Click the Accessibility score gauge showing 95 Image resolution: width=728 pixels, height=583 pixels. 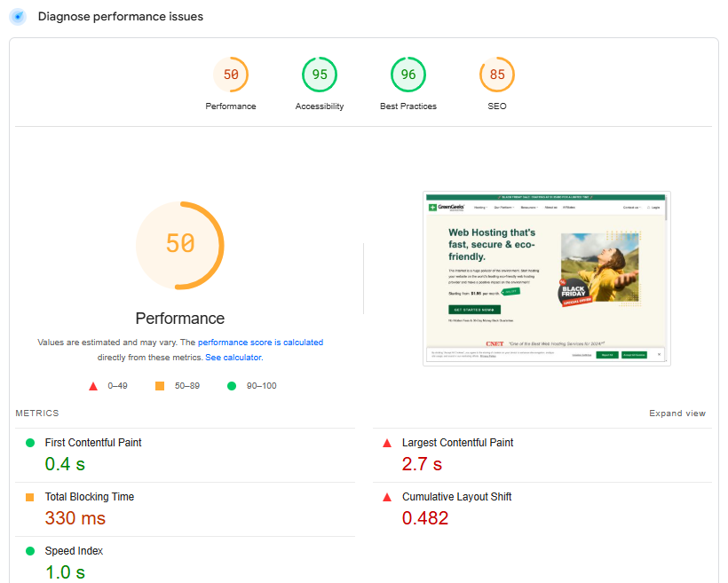[x=320, y=75]
